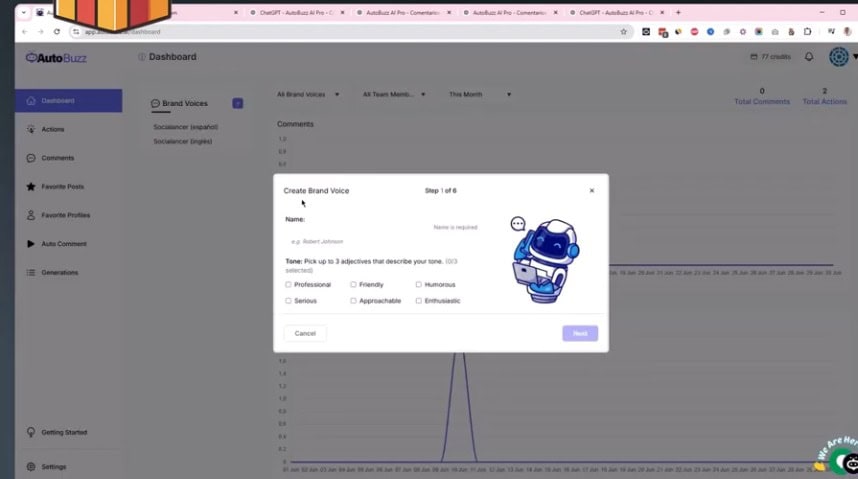Expand the All Team Members dropdown
Viewport: 858px width, 479px height.
pos(394,95)
